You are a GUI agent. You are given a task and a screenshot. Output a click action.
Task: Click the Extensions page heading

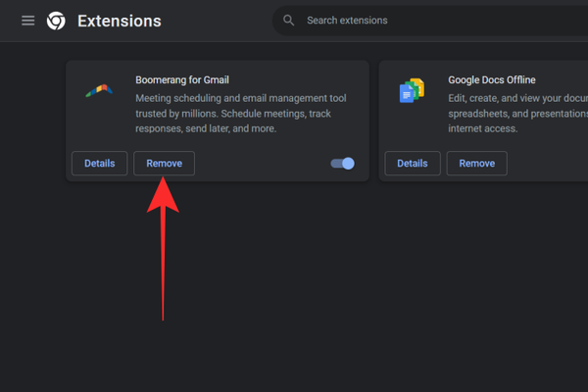[119, 21]
